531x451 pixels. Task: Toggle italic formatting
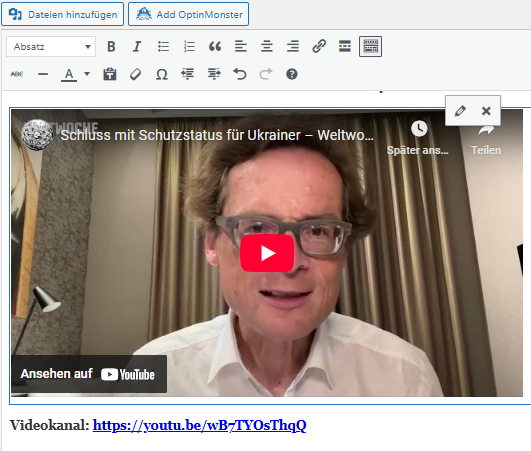(x=137, y=46)
